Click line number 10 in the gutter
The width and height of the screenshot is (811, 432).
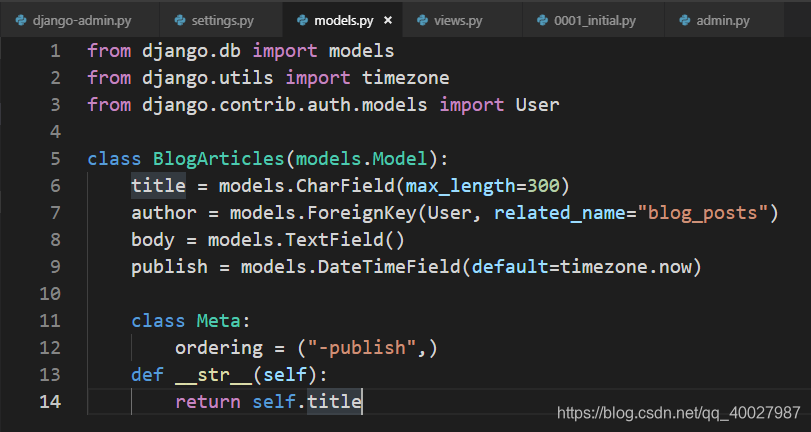coord(50,293)
